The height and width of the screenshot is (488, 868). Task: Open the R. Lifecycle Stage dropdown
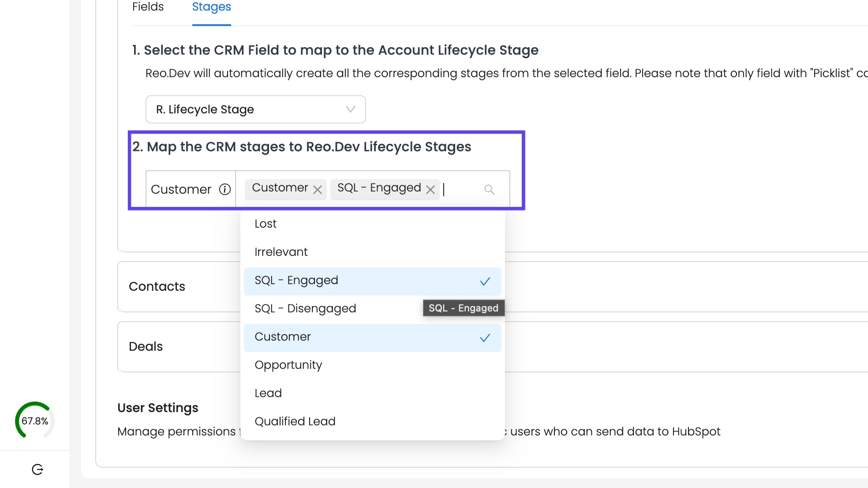[255, 109]
